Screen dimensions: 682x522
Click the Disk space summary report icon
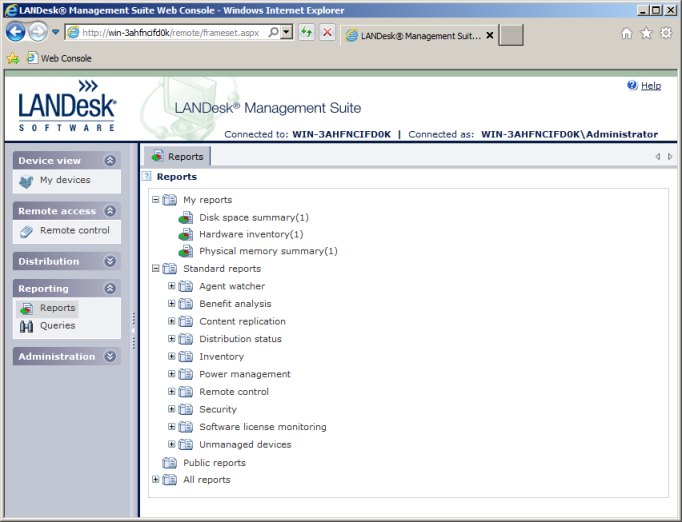coord(186,218)
